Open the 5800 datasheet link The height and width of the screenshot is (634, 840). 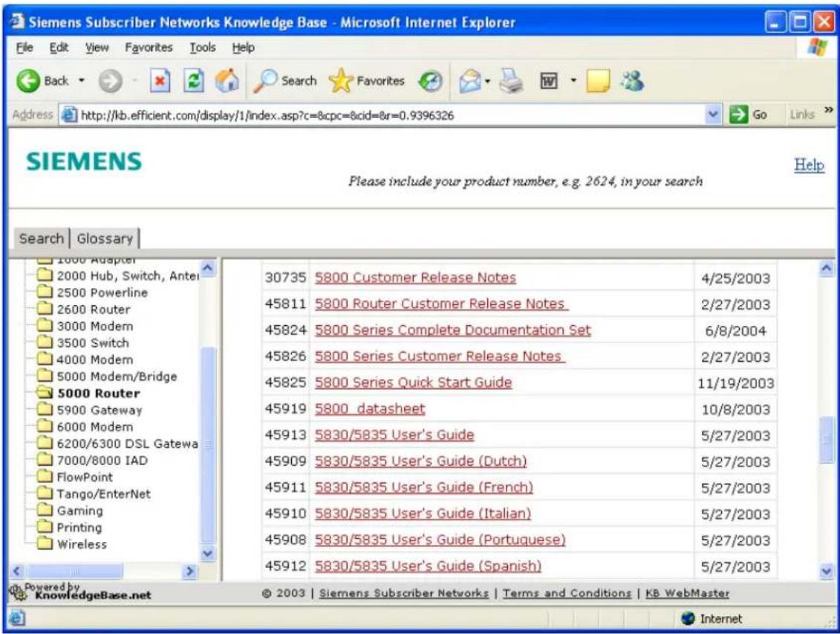(x=370, y=408)
